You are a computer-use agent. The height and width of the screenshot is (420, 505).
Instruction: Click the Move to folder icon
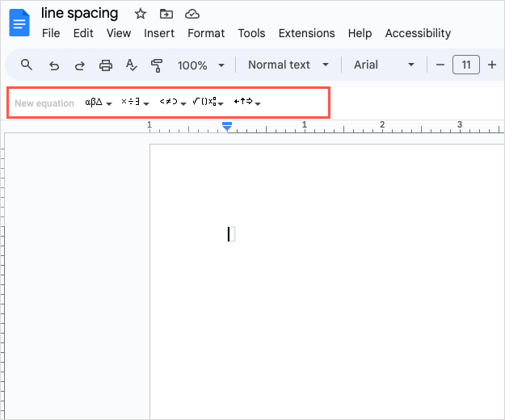point(166,14)
